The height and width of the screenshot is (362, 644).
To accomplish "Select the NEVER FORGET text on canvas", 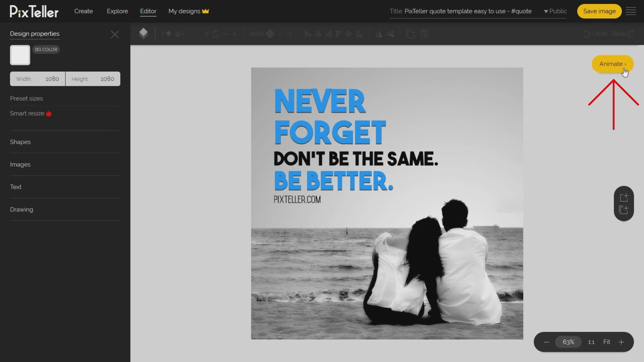I will tap(330, 116).
